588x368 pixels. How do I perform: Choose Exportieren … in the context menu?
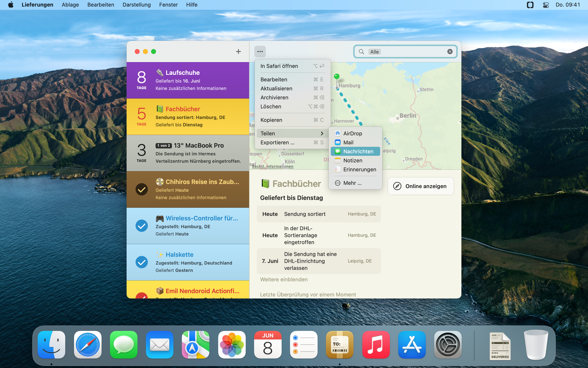coord(292,142)
